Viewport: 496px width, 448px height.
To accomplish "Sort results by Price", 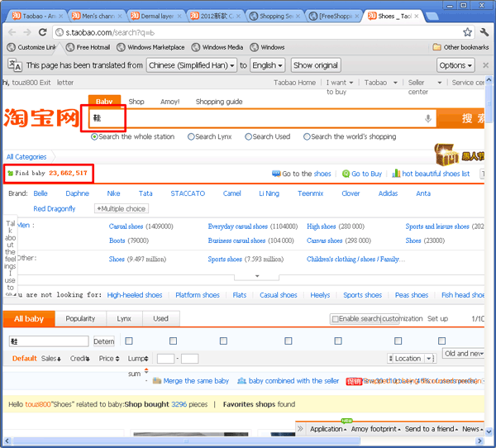I will 109,359.
